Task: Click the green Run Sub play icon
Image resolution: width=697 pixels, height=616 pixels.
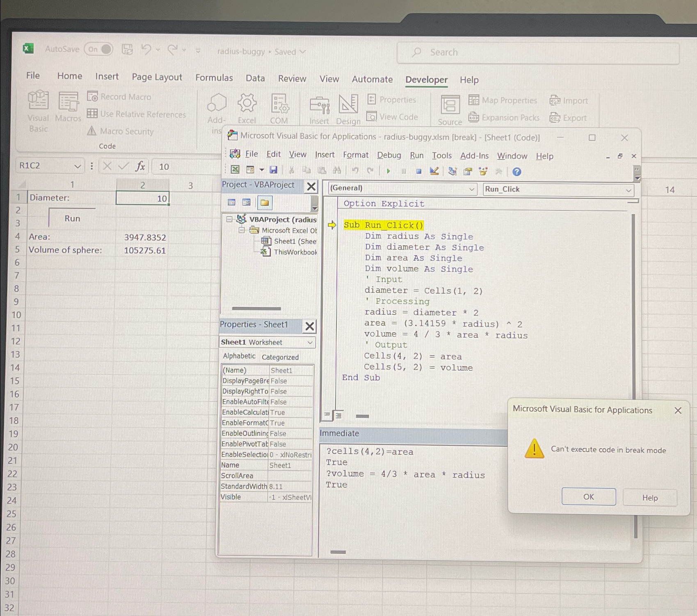Action: [388, 171]
